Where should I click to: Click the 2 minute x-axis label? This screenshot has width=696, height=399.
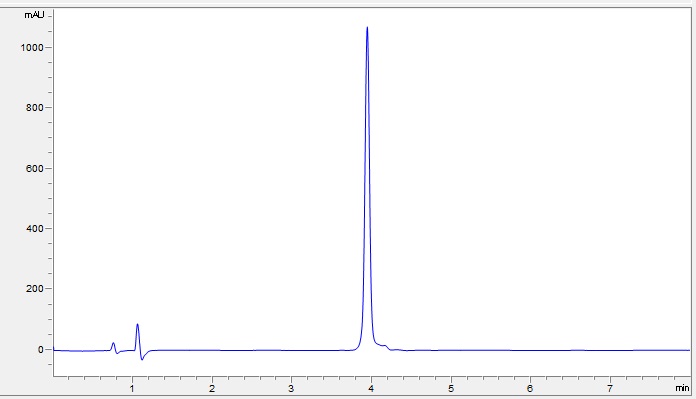pyautogui.click(x=212, y=388)
